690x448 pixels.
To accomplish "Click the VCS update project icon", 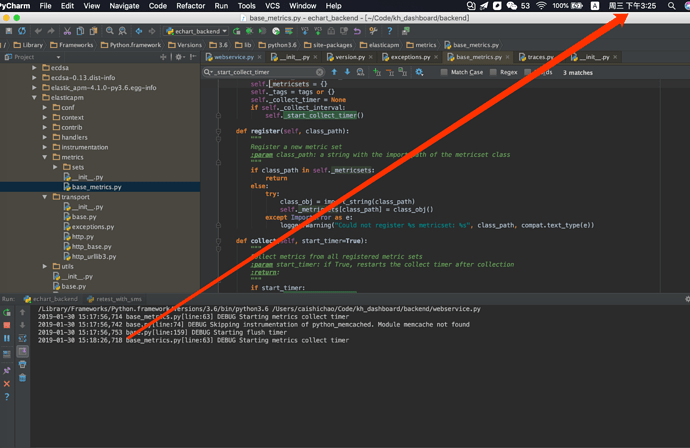I will pos(305,31).
